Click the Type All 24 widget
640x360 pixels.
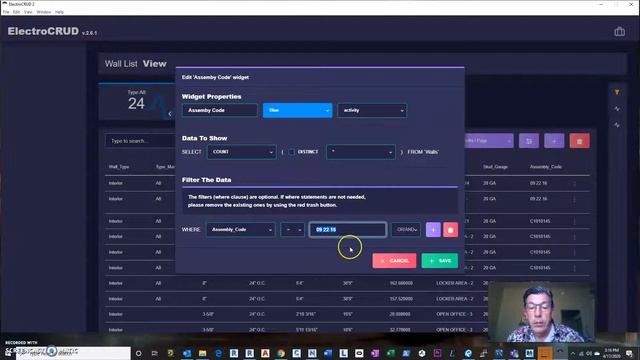click(137, 101)
